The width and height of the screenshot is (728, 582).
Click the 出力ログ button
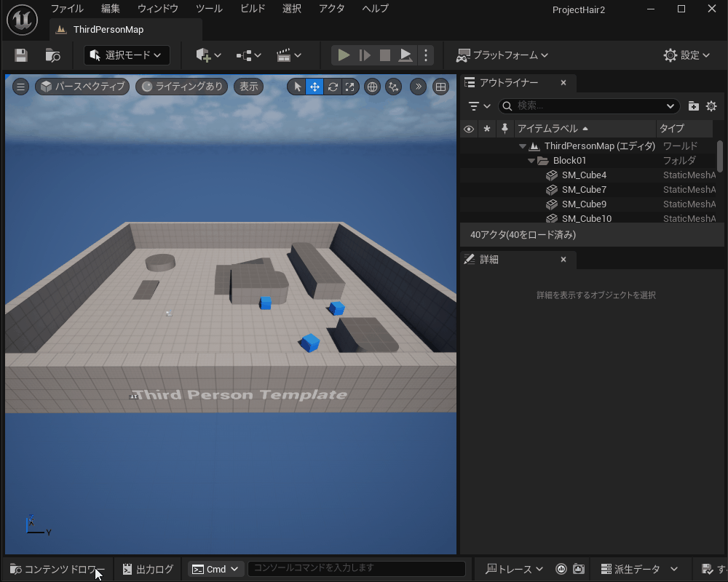149,569
